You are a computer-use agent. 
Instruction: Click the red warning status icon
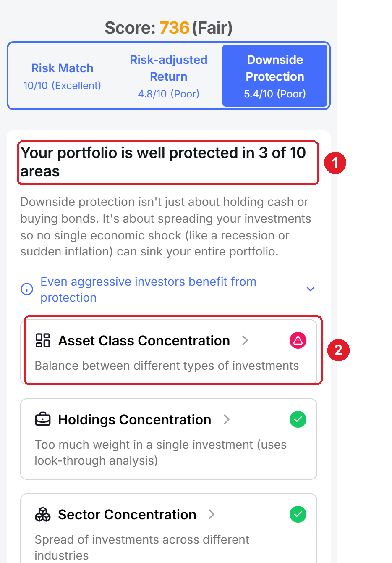coord(298,340)
